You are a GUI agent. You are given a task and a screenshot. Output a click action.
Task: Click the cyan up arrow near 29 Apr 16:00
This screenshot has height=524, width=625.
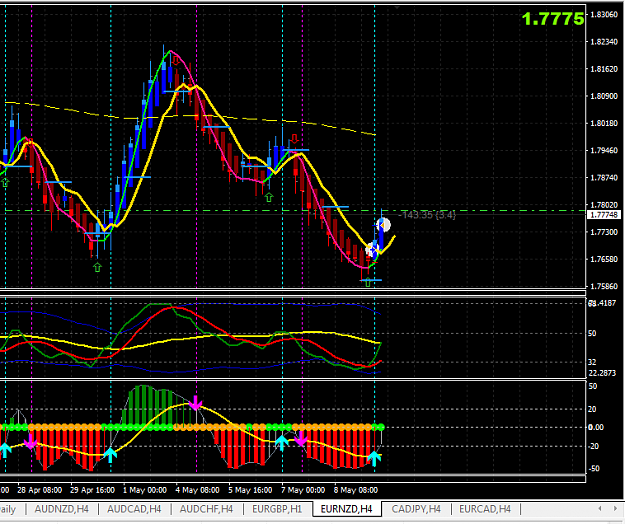110,455
